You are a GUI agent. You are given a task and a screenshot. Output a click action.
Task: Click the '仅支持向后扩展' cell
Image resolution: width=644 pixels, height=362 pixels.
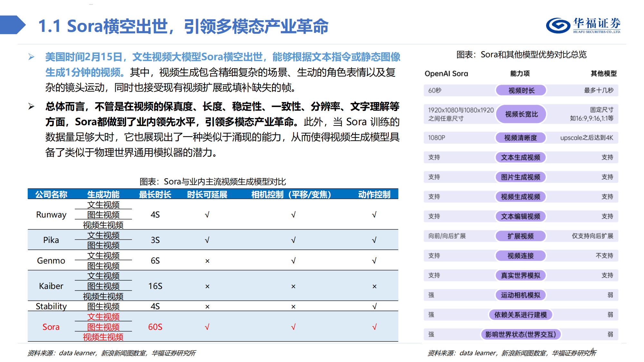(x=592, y=236)
